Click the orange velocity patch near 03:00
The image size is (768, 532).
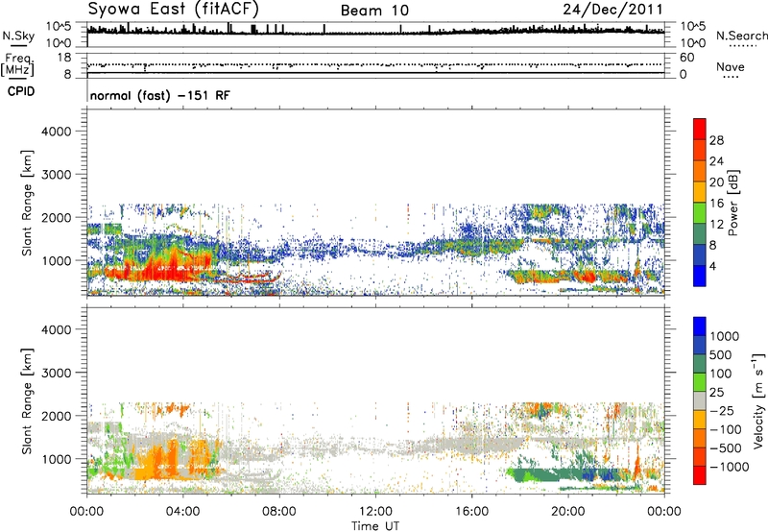tap(156, 463)
